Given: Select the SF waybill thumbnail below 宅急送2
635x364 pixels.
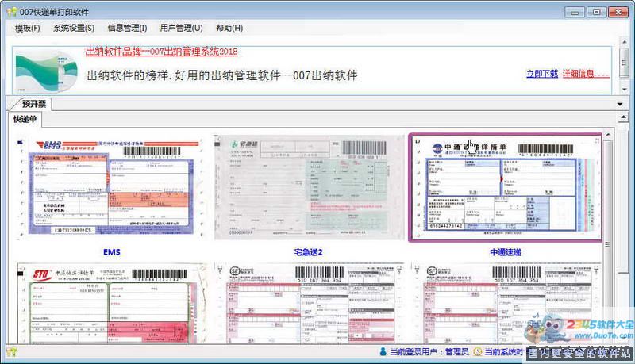Looking at the screenshot, I should pos(309,304).
